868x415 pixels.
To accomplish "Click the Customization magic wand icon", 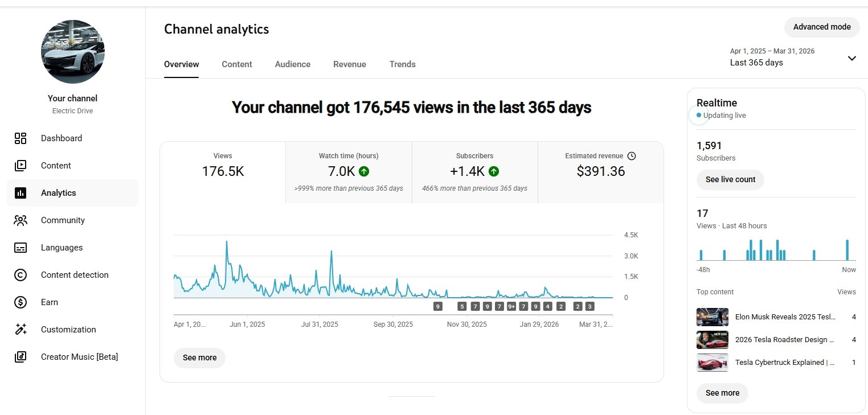I will click(21, 330).
